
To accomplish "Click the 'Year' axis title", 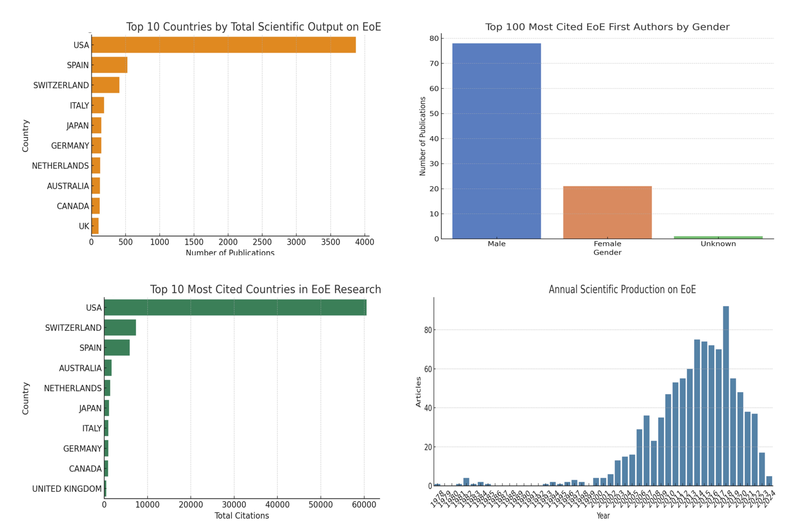I will click(x=603, y=516).
